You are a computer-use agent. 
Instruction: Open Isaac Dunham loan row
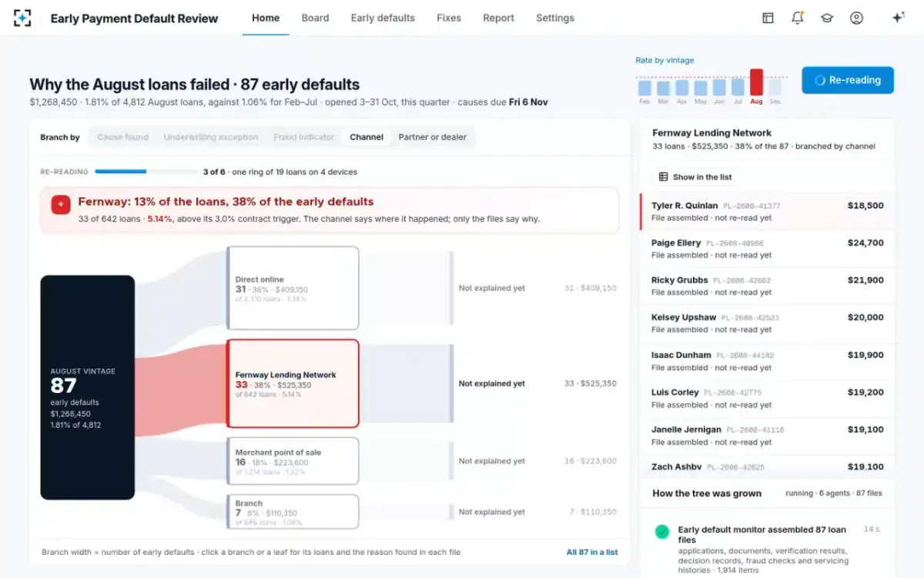pos(768,361)
